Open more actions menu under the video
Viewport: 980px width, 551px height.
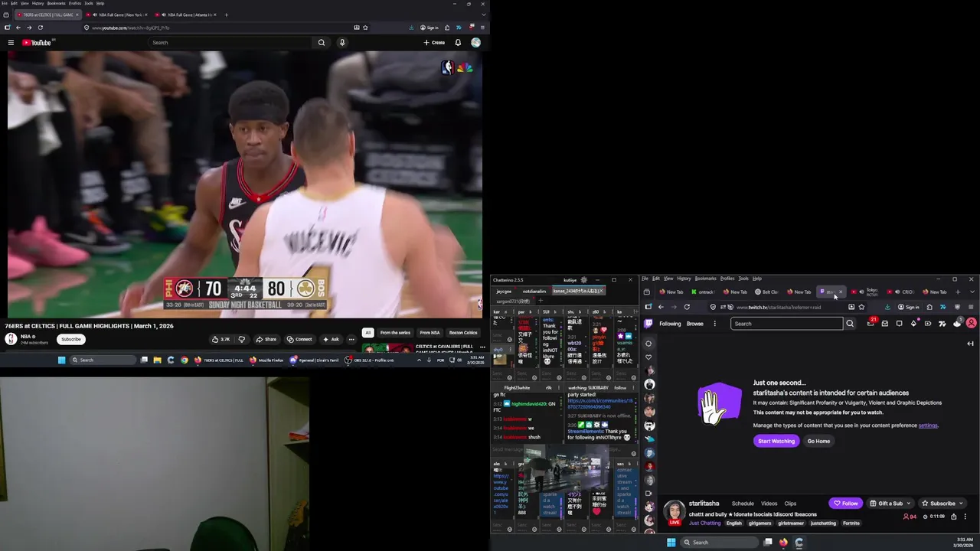[351, 339]
